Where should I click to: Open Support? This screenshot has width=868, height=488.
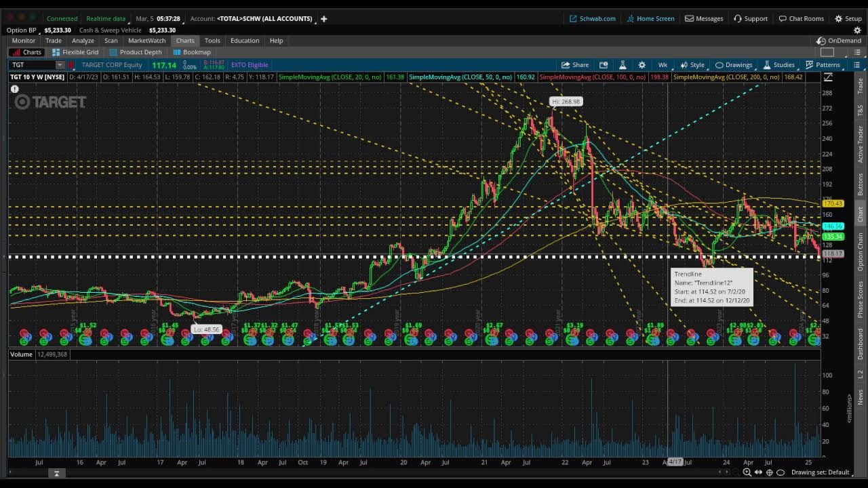751,18
